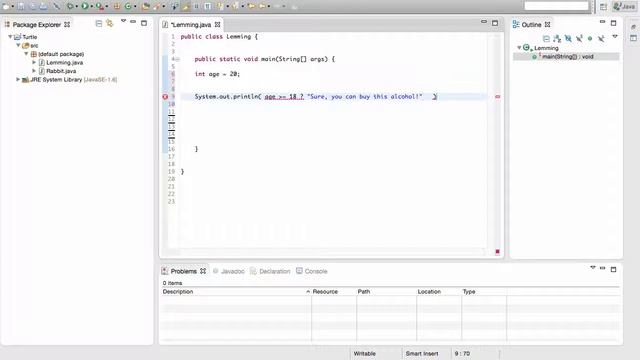Switch to the Javadoc tab

tap(229, 271)
